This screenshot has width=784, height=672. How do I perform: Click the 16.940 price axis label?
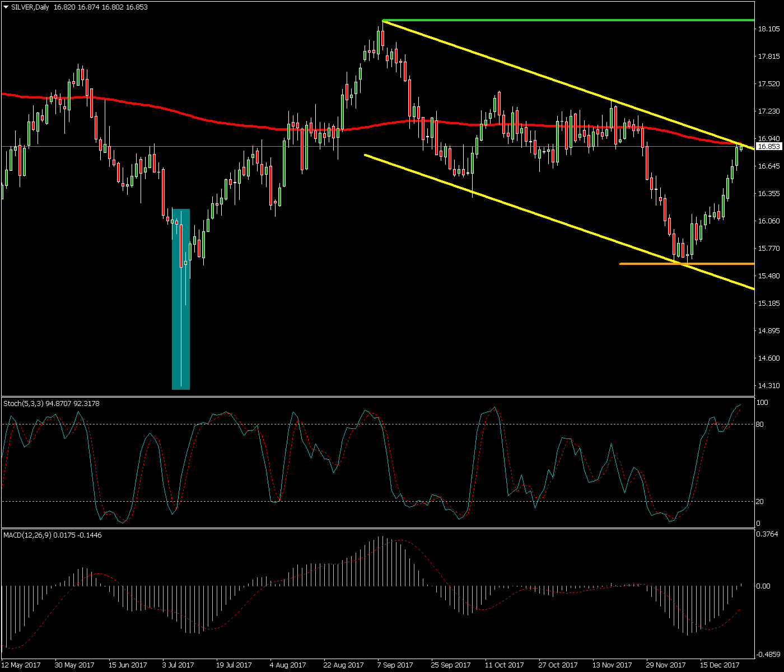(768, 138)
